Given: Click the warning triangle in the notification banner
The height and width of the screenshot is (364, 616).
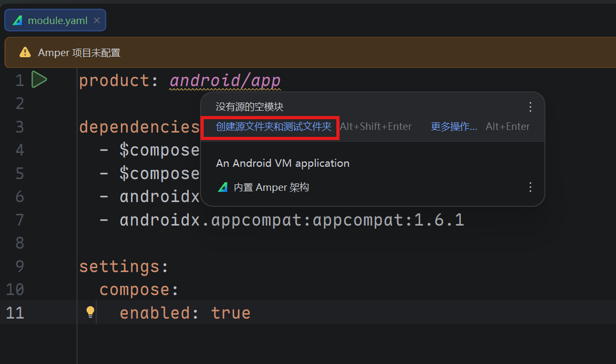Looking at the screenshot, I should tap(25, 52).
